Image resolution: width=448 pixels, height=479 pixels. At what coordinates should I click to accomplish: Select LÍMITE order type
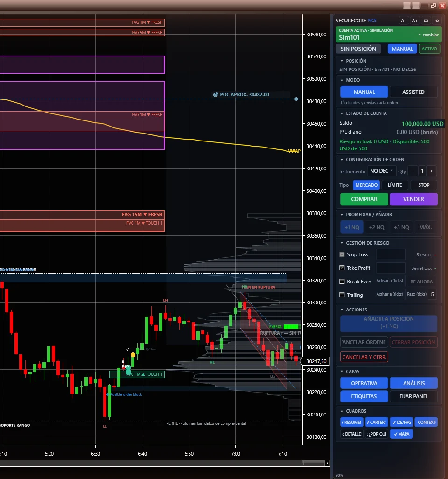(394, 185)
